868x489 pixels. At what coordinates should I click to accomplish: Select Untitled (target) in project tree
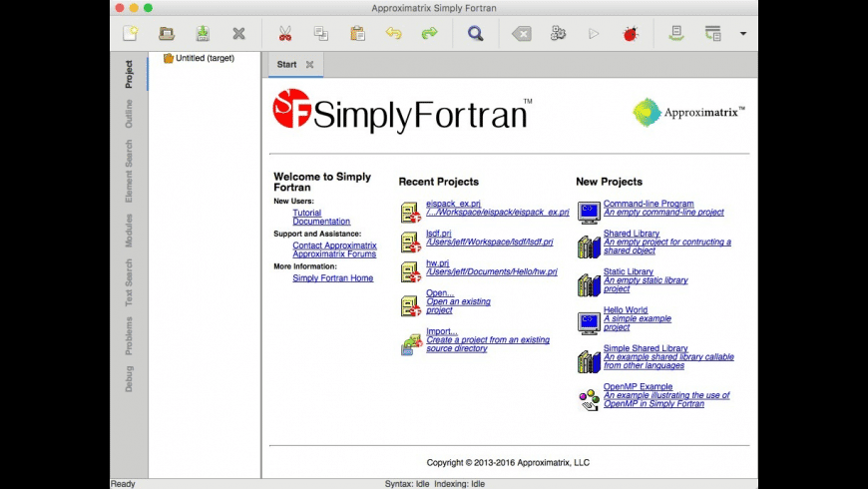199,58
